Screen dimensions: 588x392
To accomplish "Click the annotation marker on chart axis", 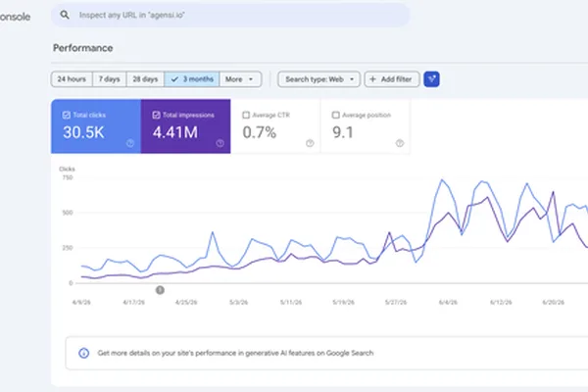I will pos(160,290).
